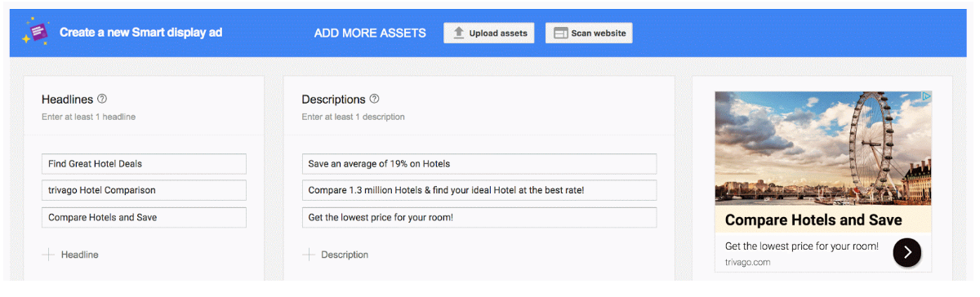Viewport: 980px width, 297px height.
Task: Click the upload arrow icon
Action: 459,33
